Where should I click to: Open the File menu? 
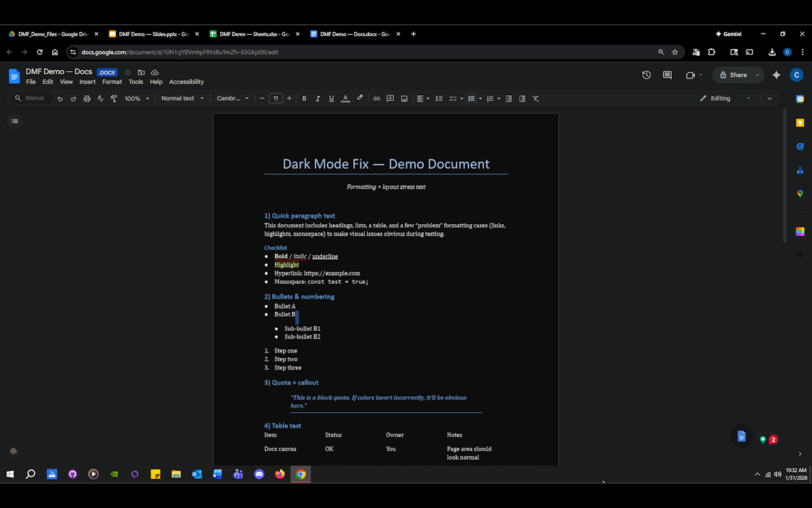click(x=30, y=82)
